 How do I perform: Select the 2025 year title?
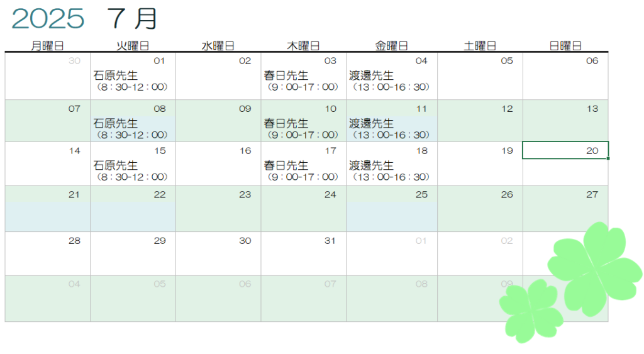(48, 18)
